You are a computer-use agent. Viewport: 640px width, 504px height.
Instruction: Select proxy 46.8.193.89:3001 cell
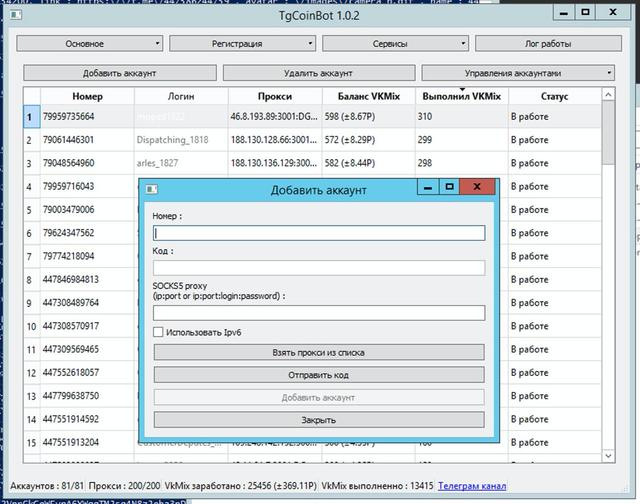[275, 116]
